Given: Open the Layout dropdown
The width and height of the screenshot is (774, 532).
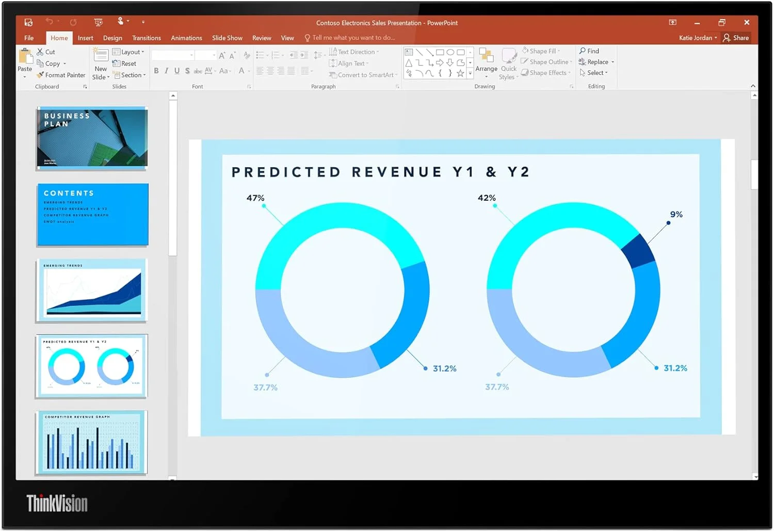Looking at the screenshot, I should 128,52.
